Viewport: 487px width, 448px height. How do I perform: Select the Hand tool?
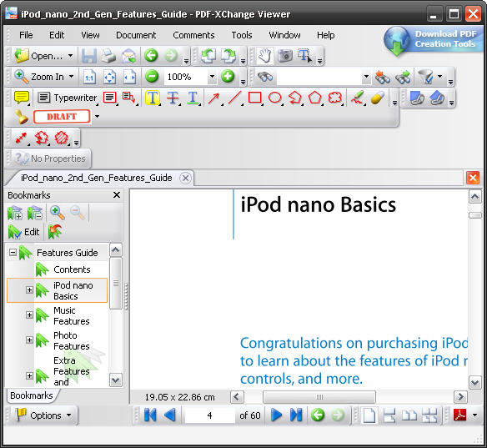[x=264, y=56]
